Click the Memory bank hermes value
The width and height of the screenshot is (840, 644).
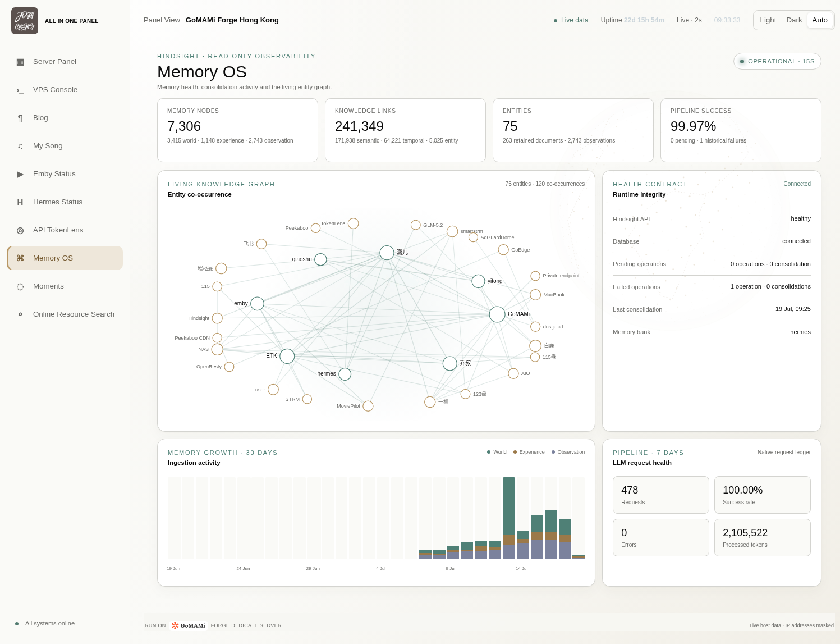[800, 332]
